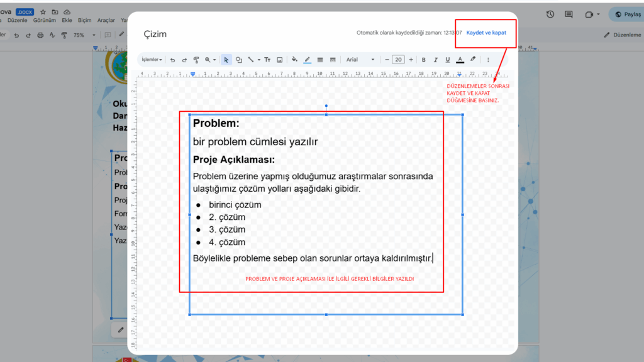Run spell check in Docs toolbar
Image resolution: width=644 pixels, height=362 pixels.
52,35
